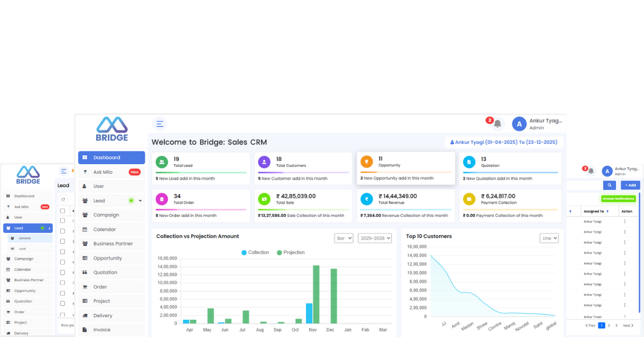Click the orange Opportunity lightbulb icon
Viewport: 644px width, 337px height.
(x=367, y=162)
